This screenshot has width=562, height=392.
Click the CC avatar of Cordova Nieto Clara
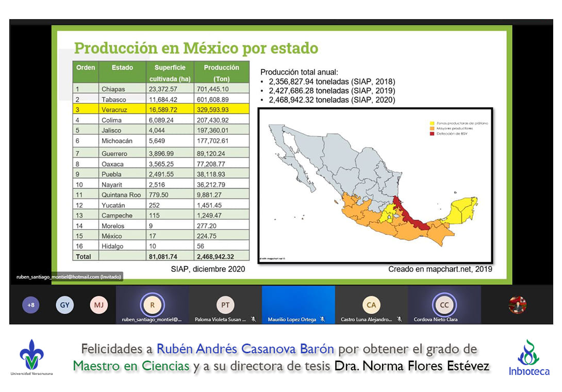click(x=444, y=304)
